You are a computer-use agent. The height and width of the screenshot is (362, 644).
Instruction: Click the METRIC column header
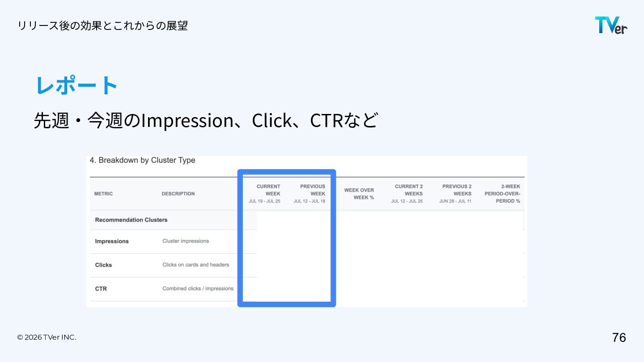point(103,194)
